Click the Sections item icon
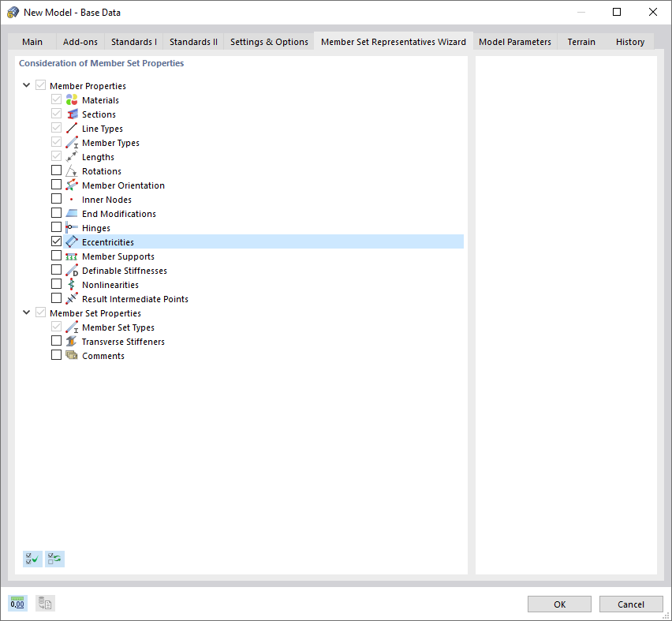The height and width of the screenshot is (621, 672). point(71,114)
